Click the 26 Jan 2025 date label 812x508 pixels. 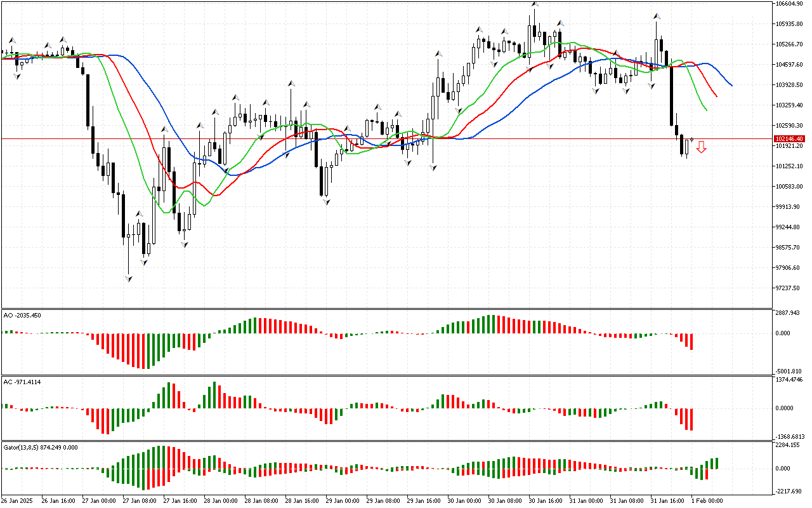[18, 501]
